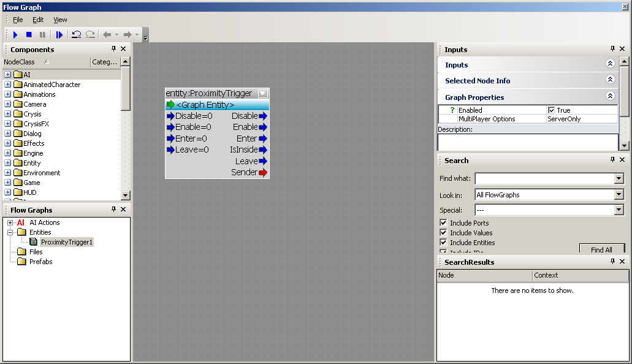The height and width of the screenshot is (364, 632).
Task: Toggle the Include Values checkbox
Action: [x=443, y=232]
